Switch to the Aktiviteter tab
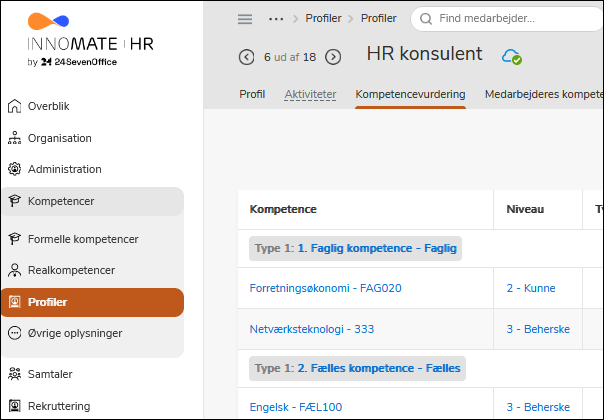The image size is (604, 420). [310, 94]
